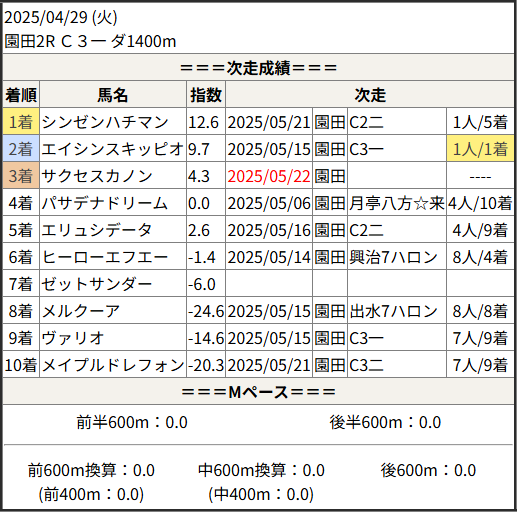Viewport: 517px width, 512px height.
Task: Open next race 興治7ハロン
Action: click(x=393, y=257)
